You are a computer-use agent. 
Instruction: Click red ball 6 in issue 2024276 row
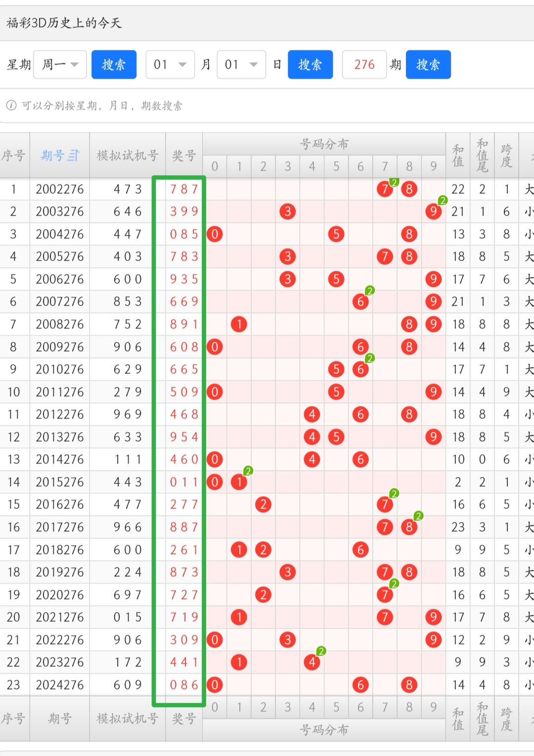click(360, 685)
